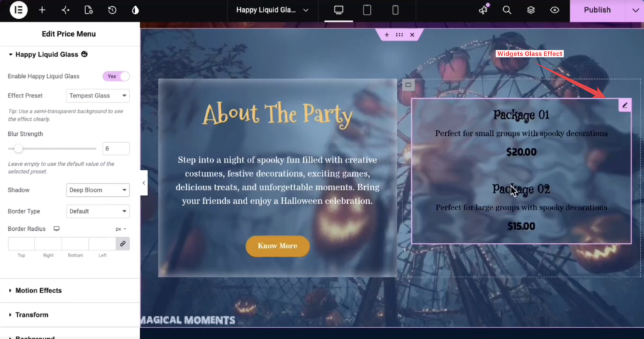The image size is (644, 339).
Task: Click the Publish button
Action: pyautogui.click(x=597, y=10)
